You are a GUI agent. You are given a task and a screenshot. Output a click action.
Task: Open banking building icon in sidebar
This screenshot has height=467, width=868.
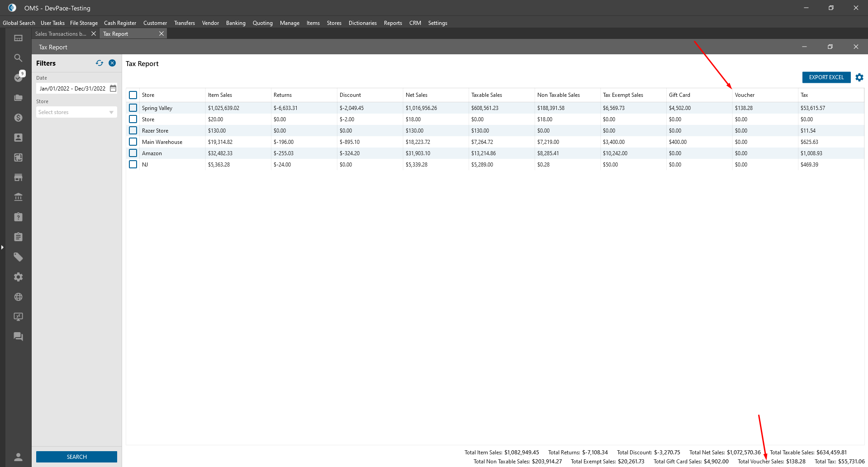[18, 197]
